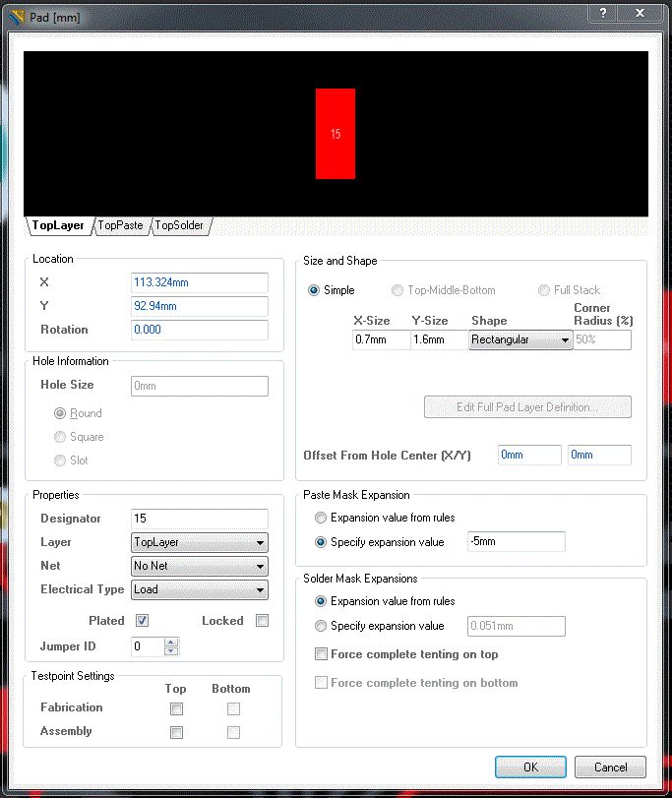Open the Net dropdown showing No Net

point(200,566)
